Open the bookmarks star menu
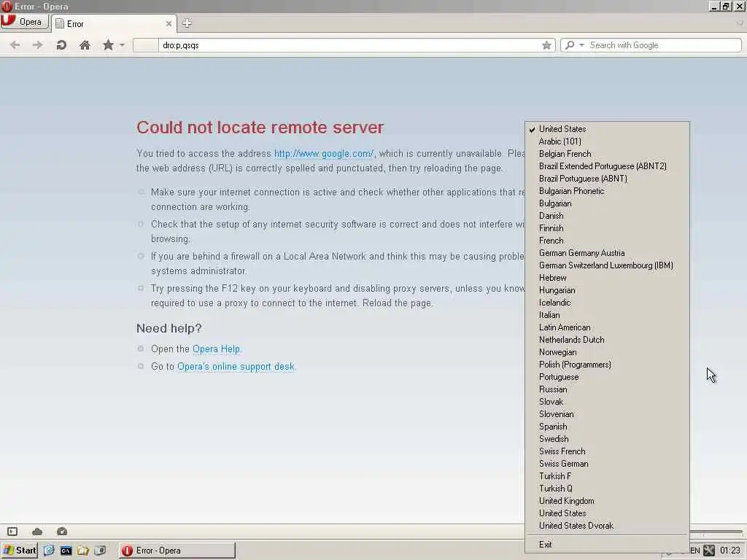The image size is (747, 560). click(x=108, y=45)
